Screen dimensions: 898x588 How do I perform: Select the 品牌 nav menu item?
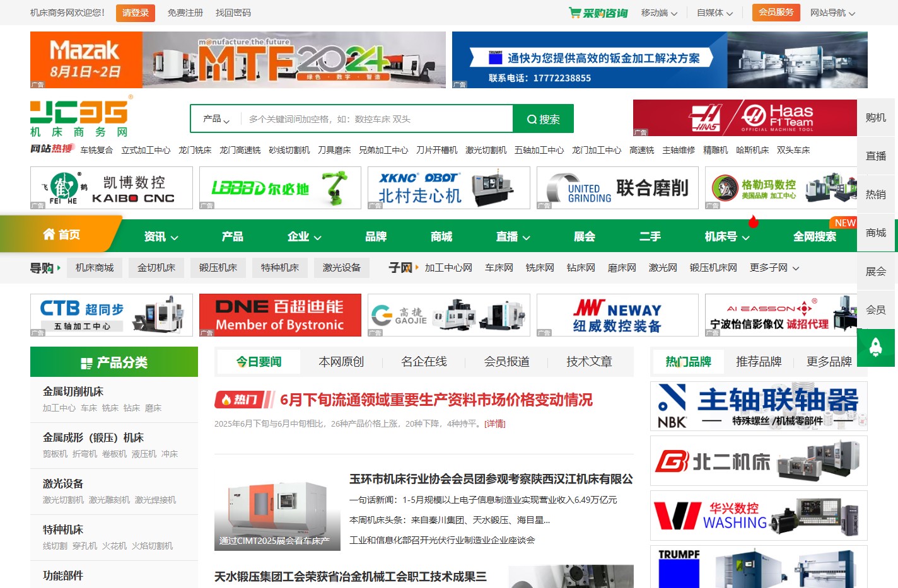[376, 236]
